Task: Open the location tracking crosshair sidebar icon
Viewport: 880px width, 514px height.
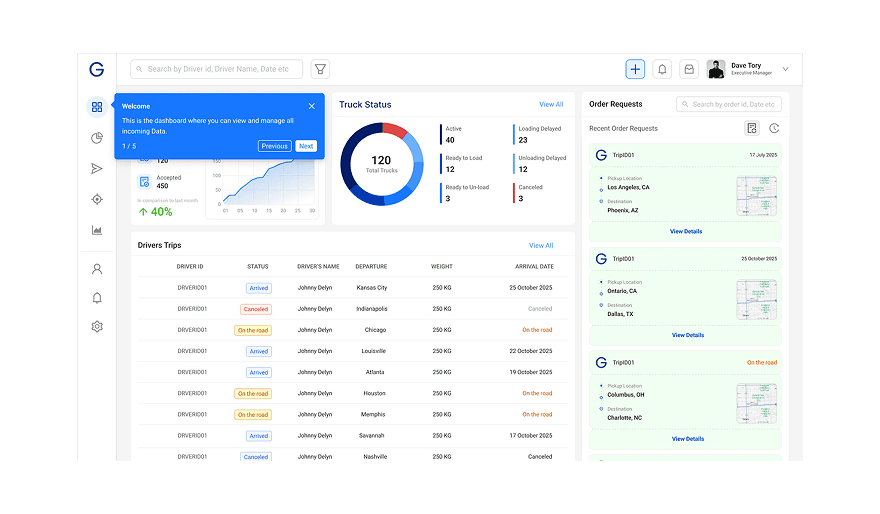Action: click(x=97, y=199)
